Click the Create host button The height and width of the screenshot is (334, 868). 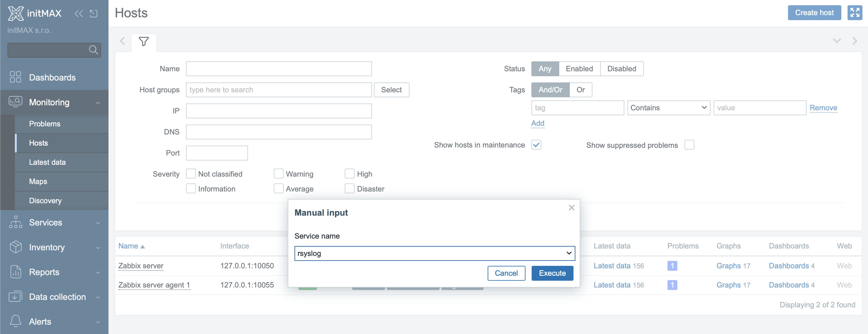814,13
